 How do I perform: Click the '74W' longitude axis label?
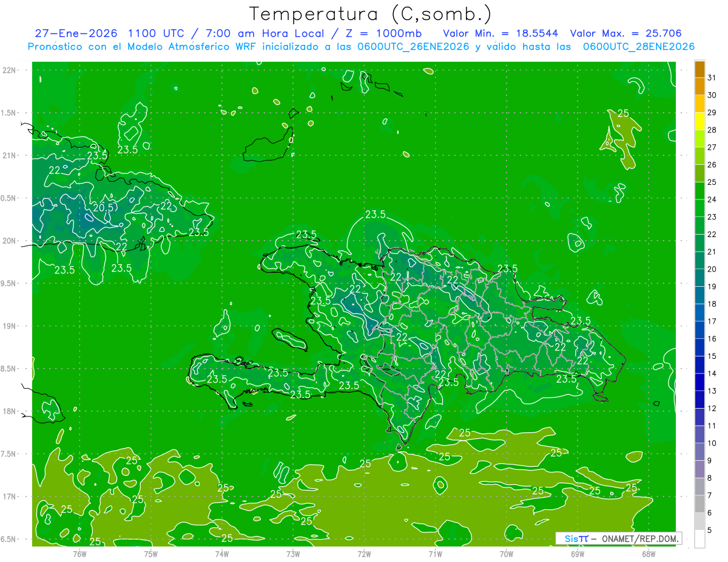click(x=221, y=554)
